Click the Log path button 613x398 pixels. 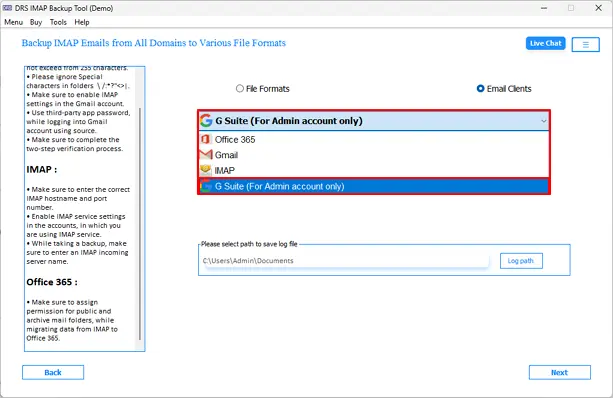tap(521, 261)
